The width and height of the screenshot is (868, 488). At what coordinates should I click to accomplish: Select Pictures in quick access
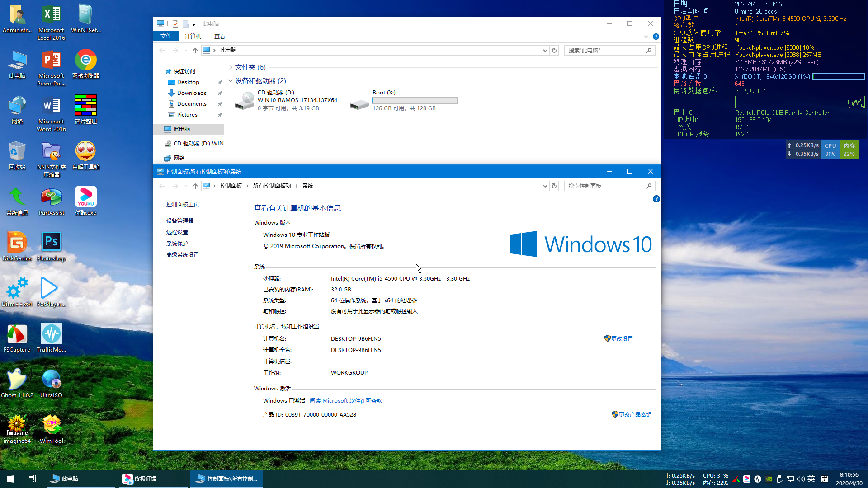[187, 114]
